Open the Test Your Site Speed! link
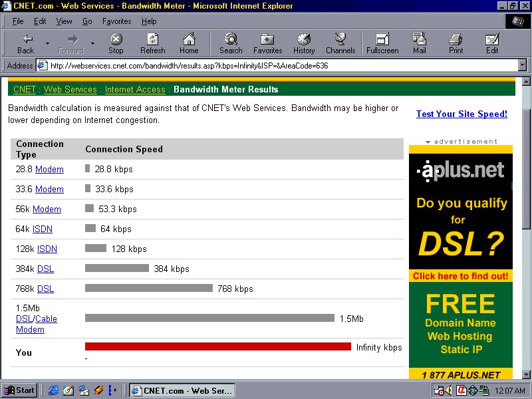 point(462,114)
